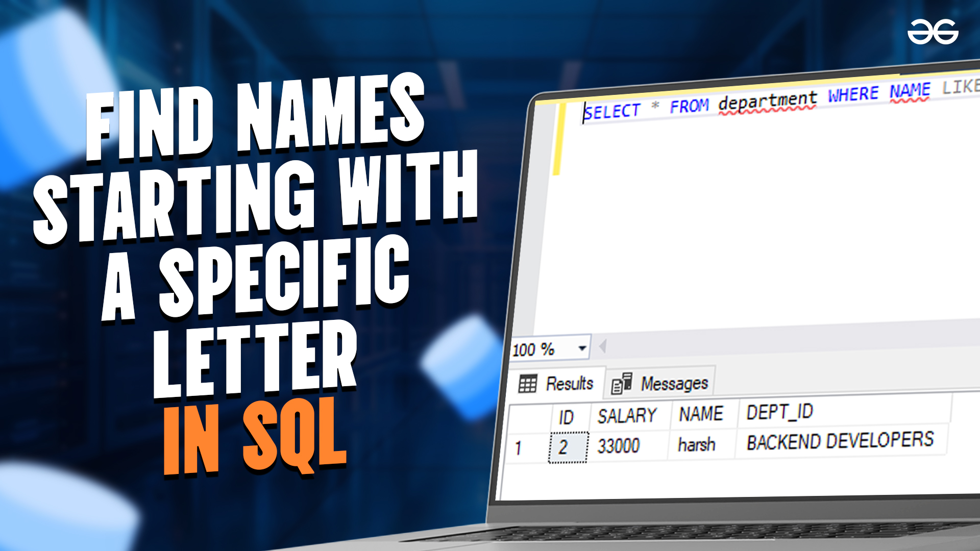Click the BACKEND DEVELOPERS cell
The width and height of the screenshot is (980, 551).
[x=840, y=441]
